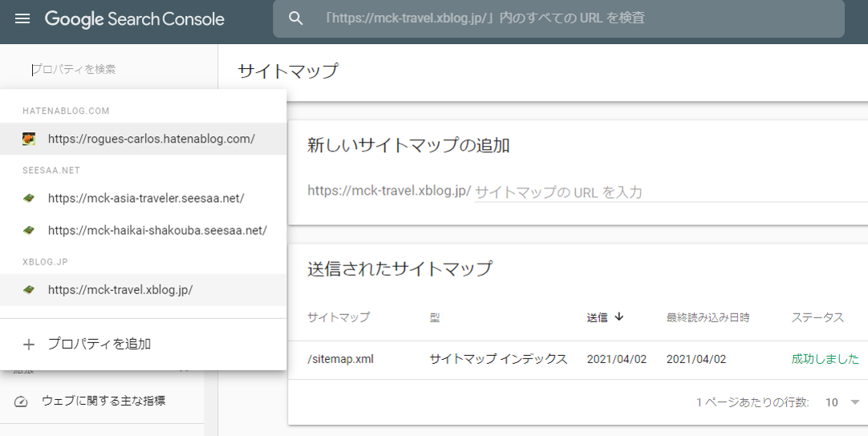
Task: Sort by 最終読み込み日時 column header
Action: 708,317
